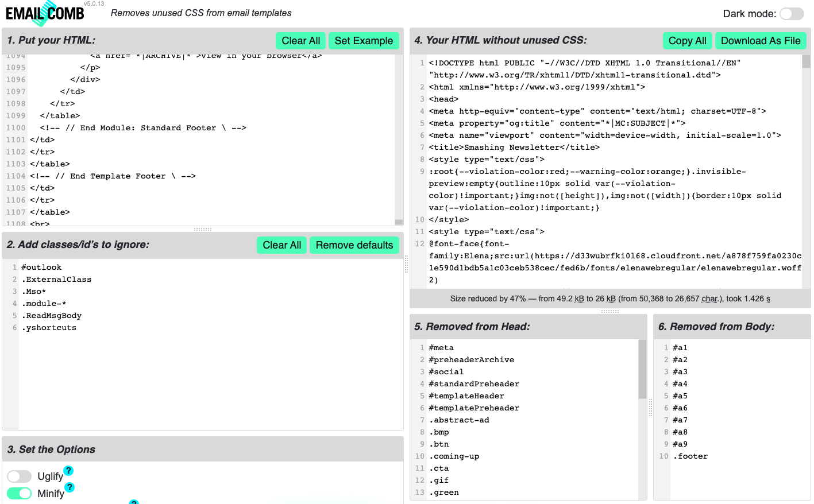Toggle the Dark mode switch
The height and width of the screenshot is (504, 814).
(x=791, y=14)
